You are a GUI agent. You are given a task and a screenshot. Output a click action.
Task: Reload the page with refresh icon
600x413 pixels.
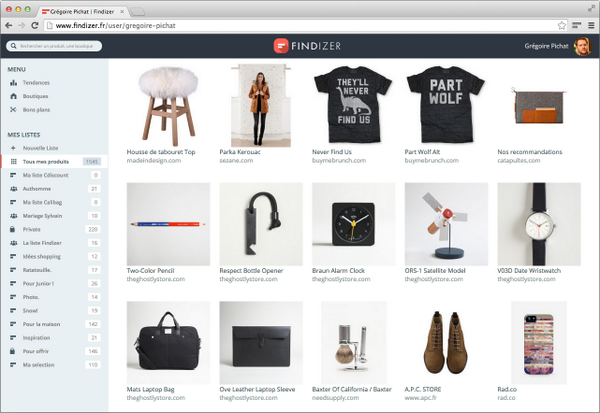[x=35, y=25]
